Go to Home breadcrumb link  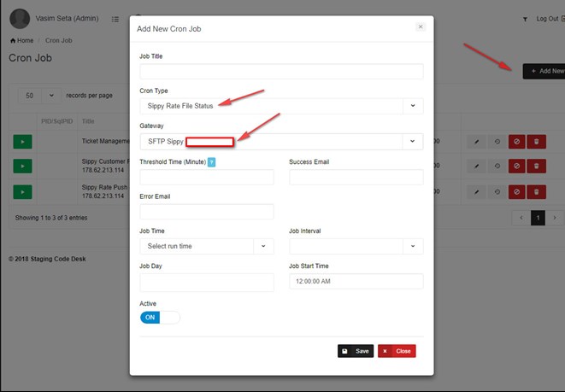[21, 40]
